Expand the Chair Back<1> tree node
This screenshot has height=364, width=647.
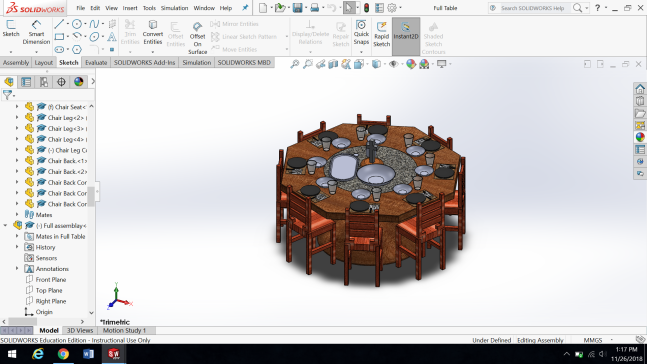(17, 161)
